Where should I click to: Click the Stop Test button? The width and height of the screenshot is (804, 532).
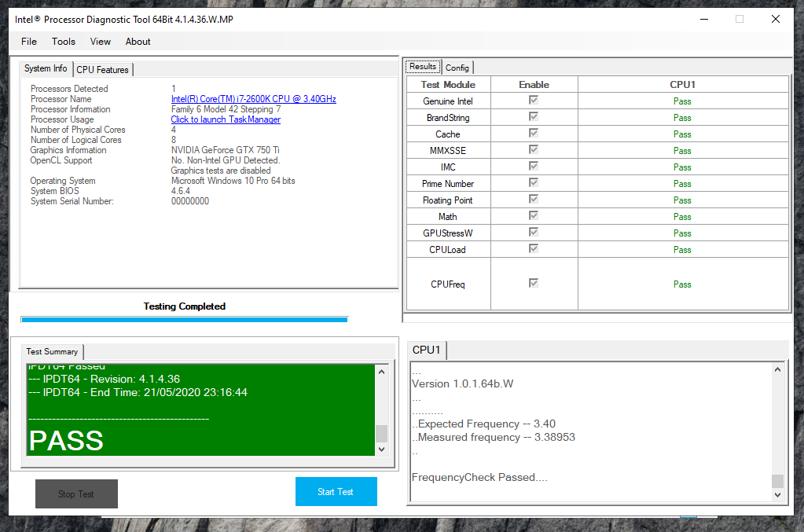76,494
